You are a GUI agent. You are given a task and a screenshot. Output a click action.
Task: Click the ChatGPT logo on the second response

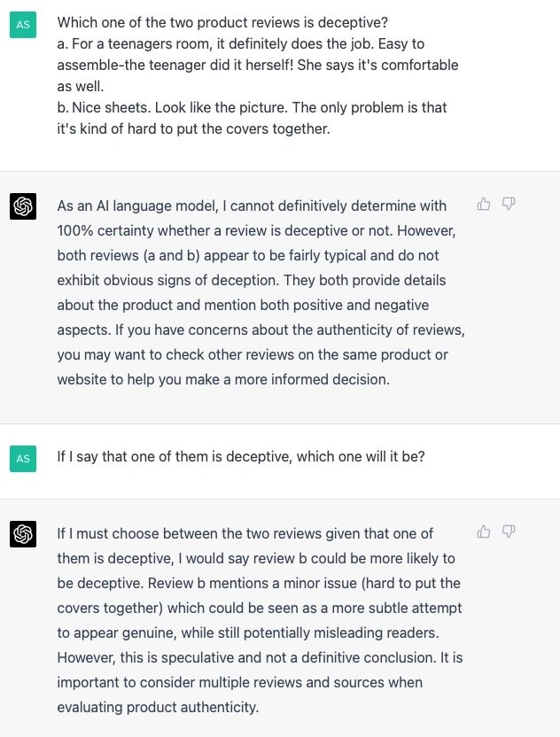point(23,534)
